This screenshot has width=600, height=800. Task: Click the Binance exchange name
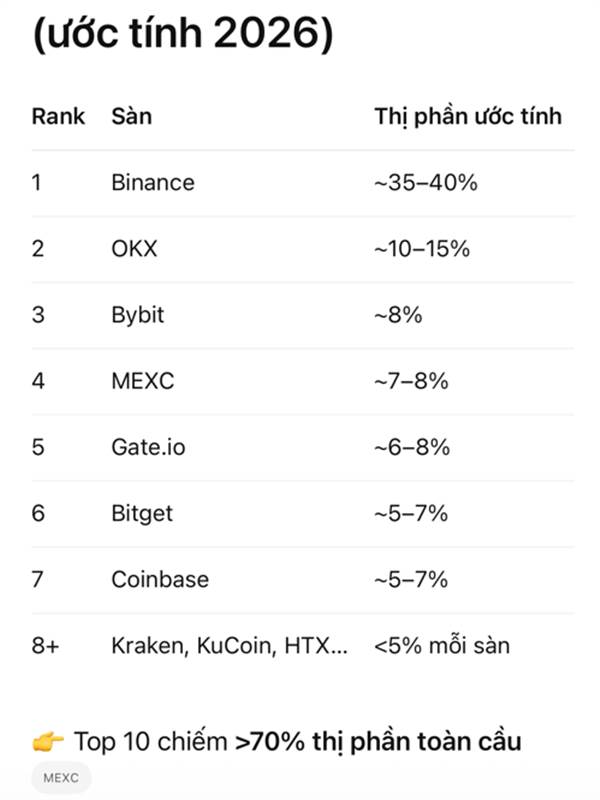pos(152,183)
